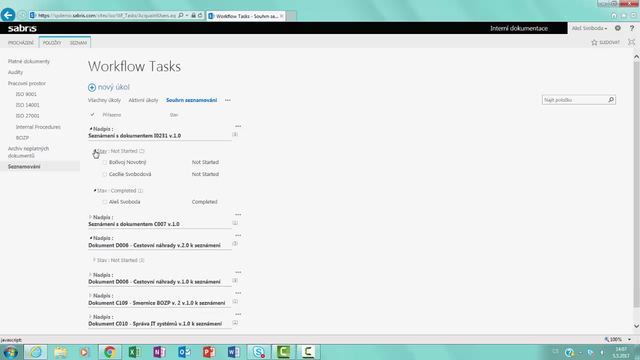Image resolution: width=640 pixels, height=360 pixels.
Task: Open ellipsis menu for D006 v.1.0 group
Action: tap(238, 272)
